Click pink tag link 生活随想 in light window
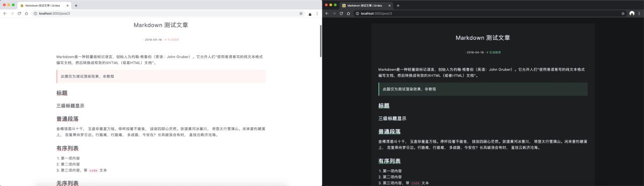The height and width of the screenshot is (186, 644). [x=172, y=39]
